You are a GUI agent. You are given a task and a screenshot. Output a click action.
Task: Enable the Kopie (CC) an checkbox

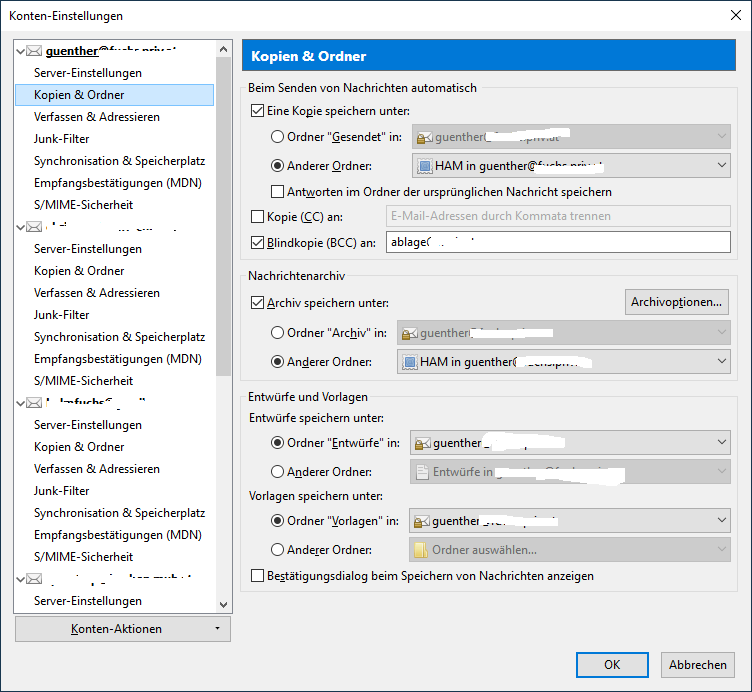click(258, 216)
